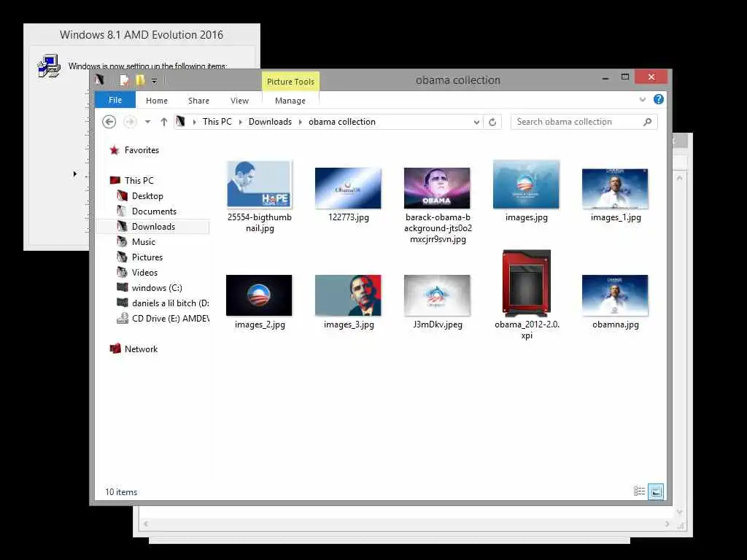Select This PC in the navigation pane
Image resolution: width=747 pixels, height=560 pixels.
139,181
